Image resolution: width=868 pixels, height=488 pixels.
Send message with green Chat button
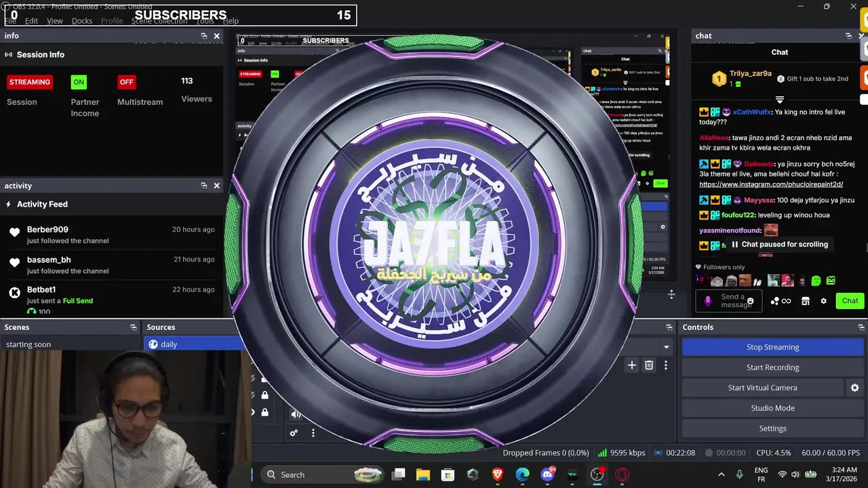click(850, 301)
